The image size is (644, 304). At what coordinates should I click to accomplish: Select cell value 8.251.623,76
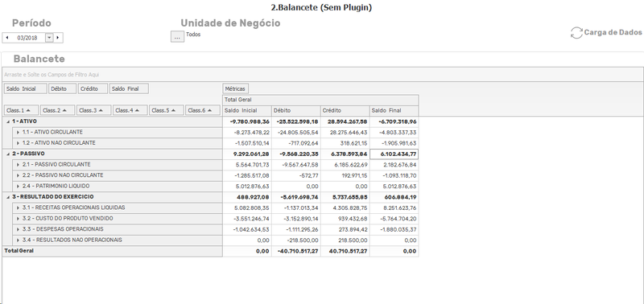[394, 208]
